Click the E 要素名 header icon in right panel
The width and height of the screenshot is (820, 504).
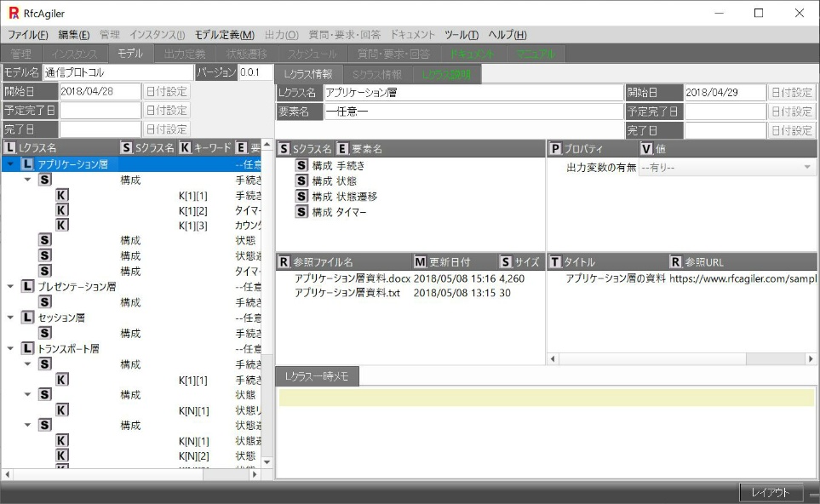tap(342, 149)
